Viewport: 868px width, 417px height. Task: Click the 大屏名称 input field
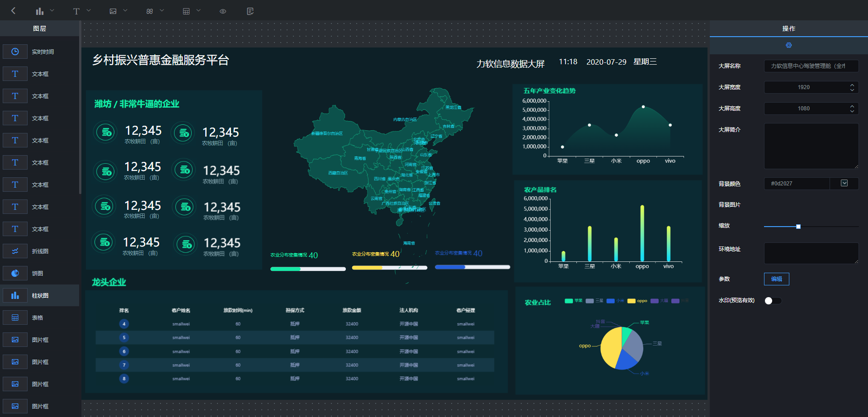point(811,66)
